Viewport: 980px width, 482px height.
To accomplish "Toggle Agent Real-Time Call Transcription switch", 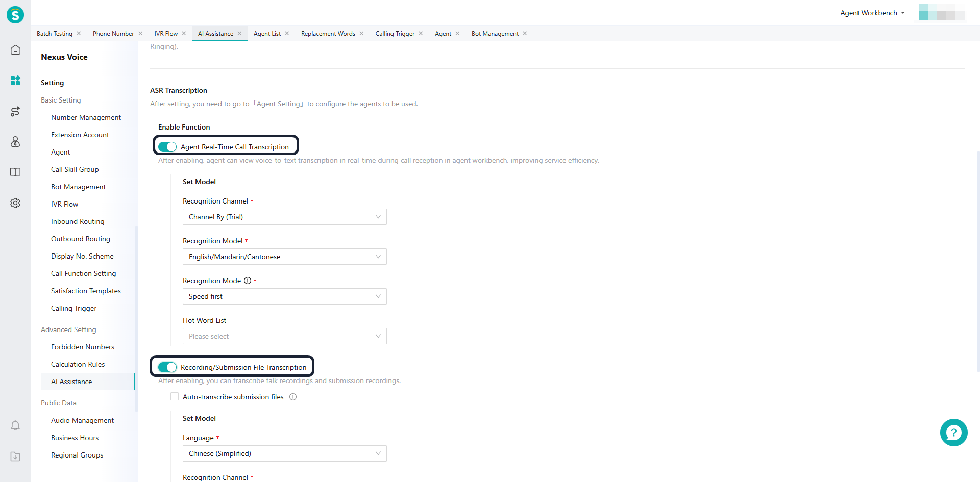I will click(x=167, y=147).
